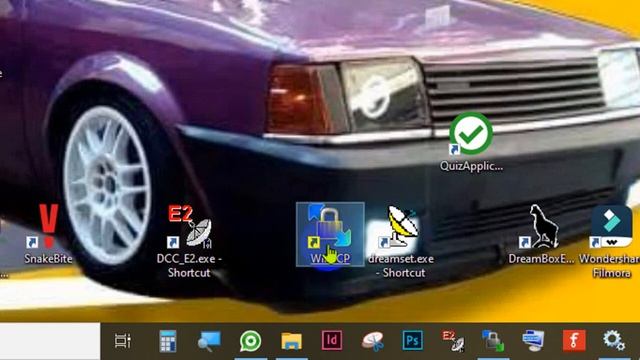
Task: Select the dreamset.exe shortcut icon
Action: pos(401,241)
